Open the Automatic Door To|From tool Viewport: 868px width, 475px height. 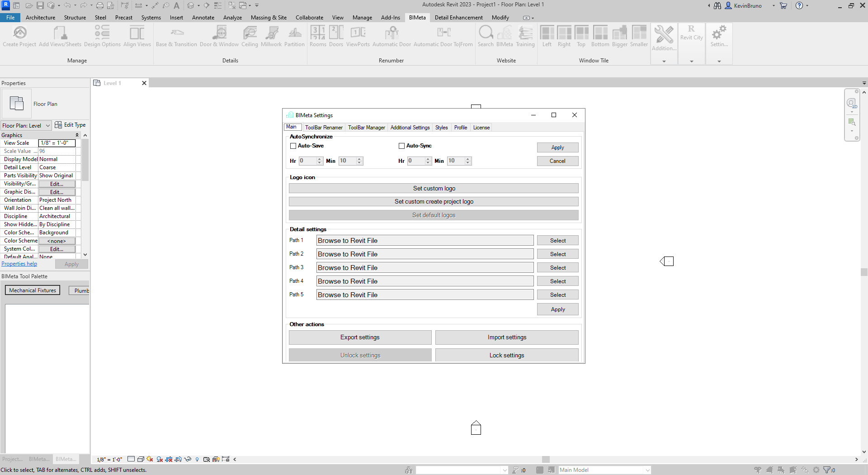(443, 36)
